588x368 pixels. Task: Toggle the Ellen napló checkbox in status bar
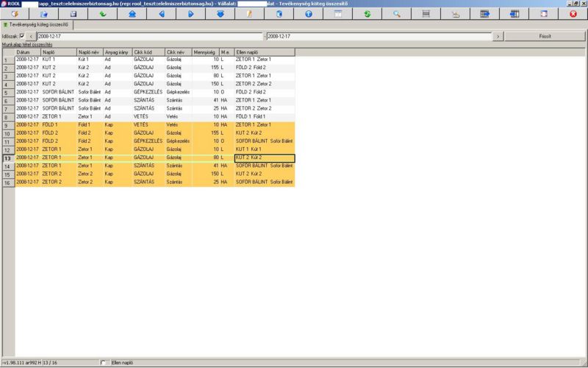[x=104, y=363]
